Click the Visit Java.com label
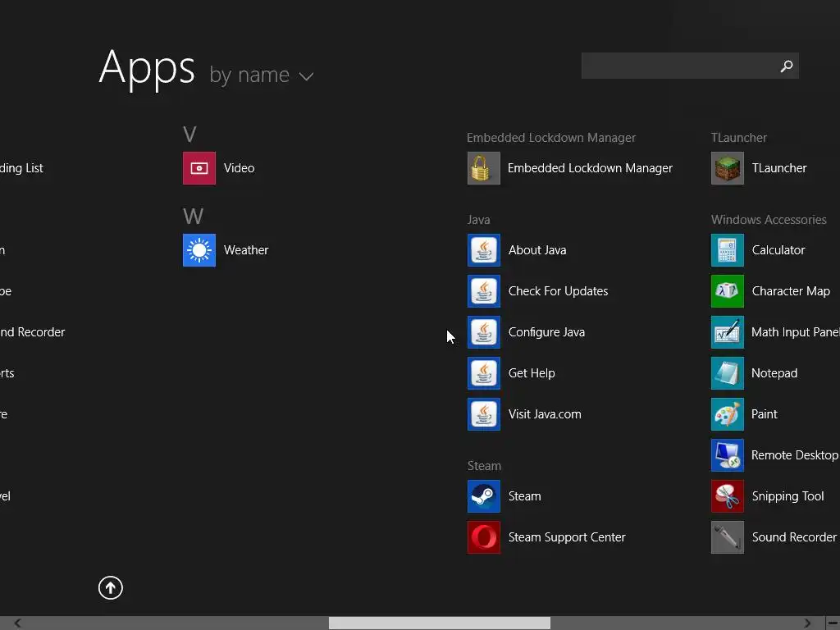The height and width of the screenshot is (630, 840). (x=545, y=414)
